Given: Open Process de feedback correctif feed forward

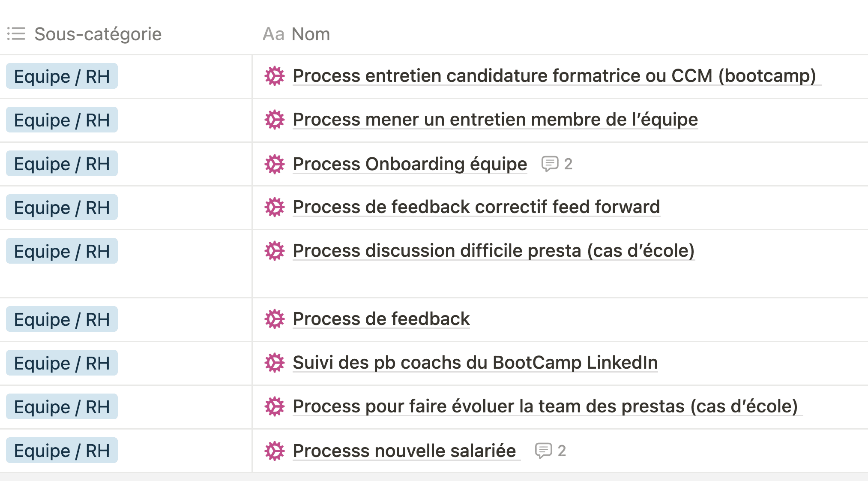Looking at the screenshot, I should pos(476,207).
